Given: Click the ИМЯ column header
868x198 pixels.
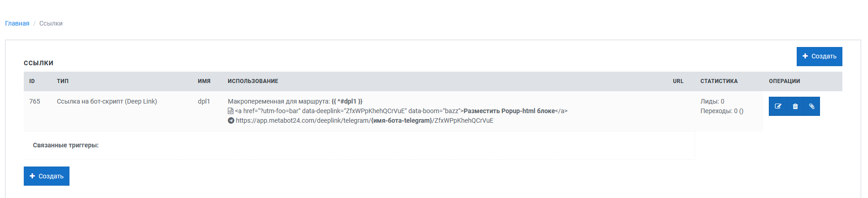Looking at the screenshot, I should click(x=204, y=81).
